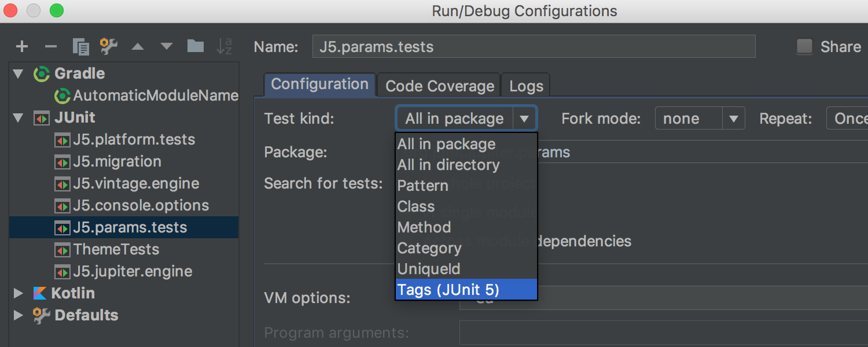868x347 pixels.
Task: Click the Create New Folder icon
Action: click(196, 46)
